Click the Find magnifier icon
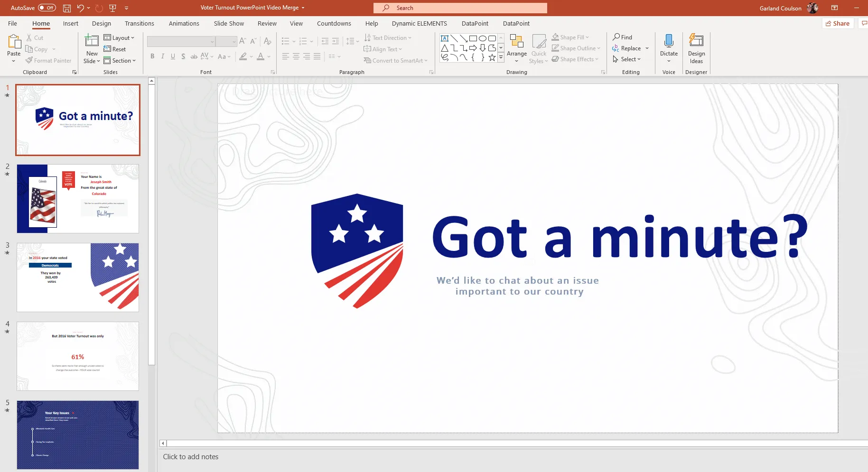 pyautogui.click(x=616, y=37)
